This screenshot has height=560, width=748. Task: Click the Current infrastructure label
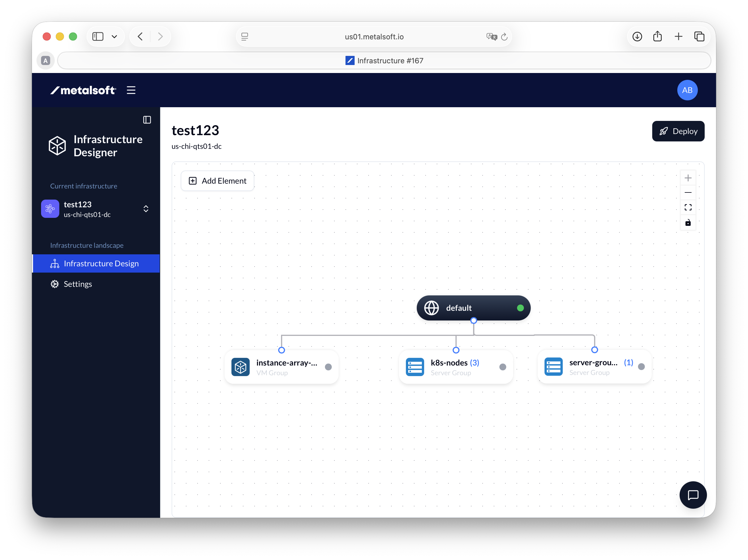point(84,186)
